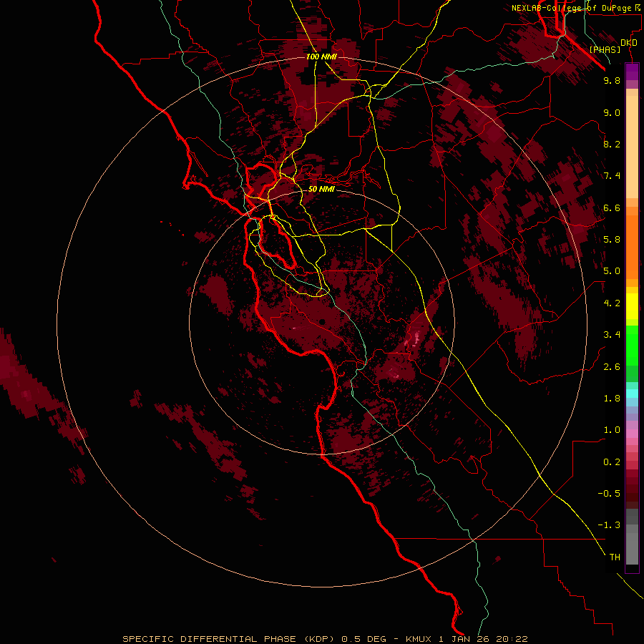The width and height of the screenshot is (644, 644).
Task: Pick the purple segment of the color bar
Action: tap(632, 72)
